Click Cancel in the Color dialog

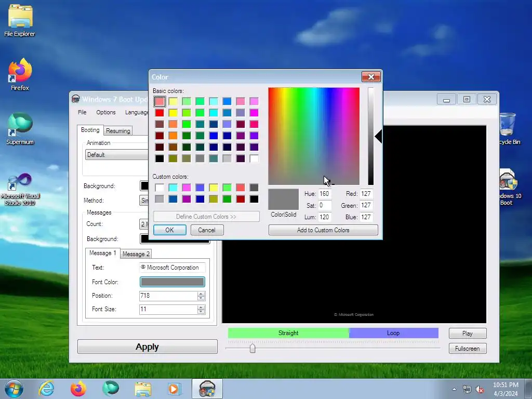click(207, 230)
